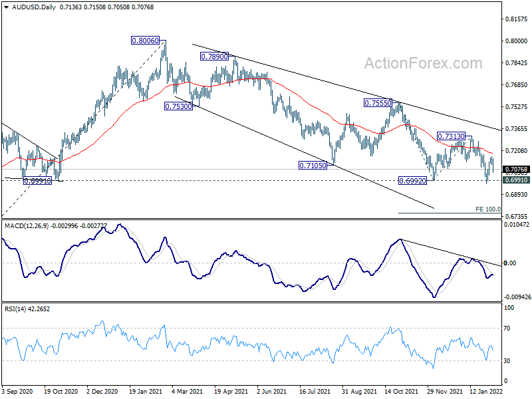Click the RSI scale value 30
The height and width of the screenshot is (399, 532).
(x=507, y=360)
